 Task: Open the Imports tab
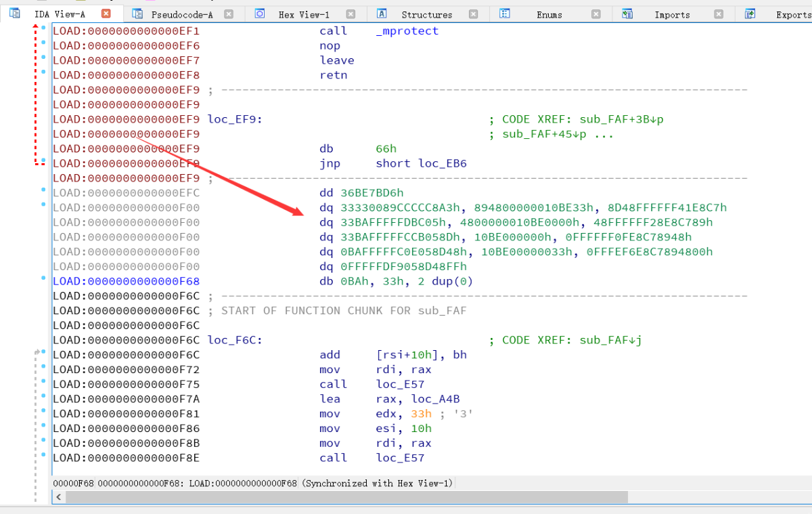point(672,14)
